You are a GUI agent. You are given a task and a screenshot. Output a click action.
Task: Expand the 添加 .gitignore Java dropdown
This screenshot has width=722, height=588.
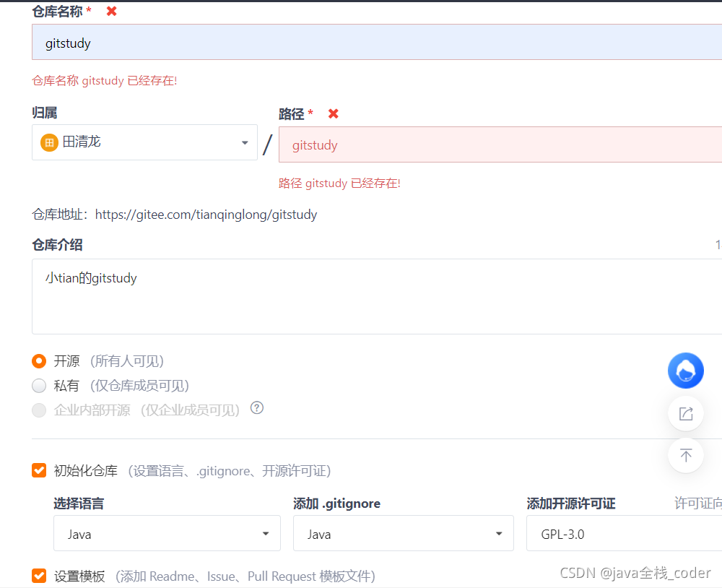(404, 533)
